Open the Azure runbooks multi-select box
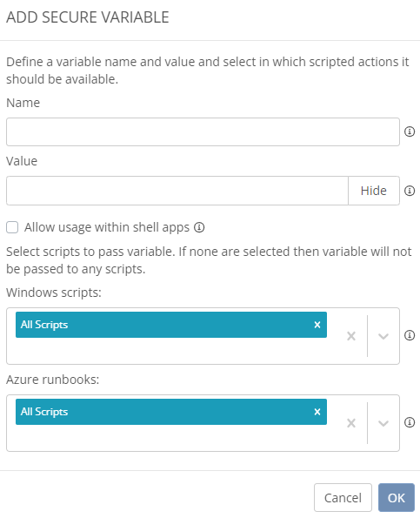The image size is (420, 518). [x=203, y=423]
